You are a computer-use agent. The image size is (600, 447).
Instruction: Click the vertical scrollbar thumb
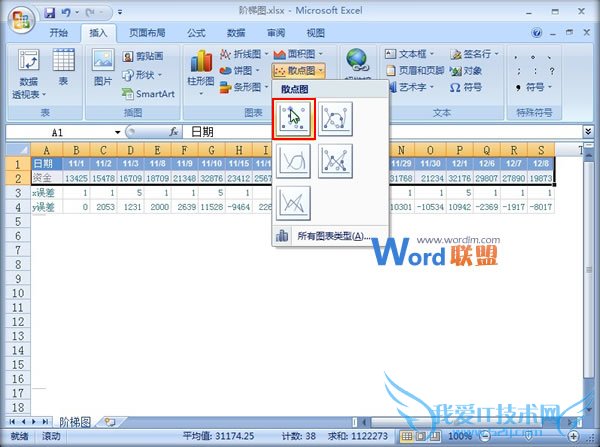pyautogui.click(x=589, y=268)
